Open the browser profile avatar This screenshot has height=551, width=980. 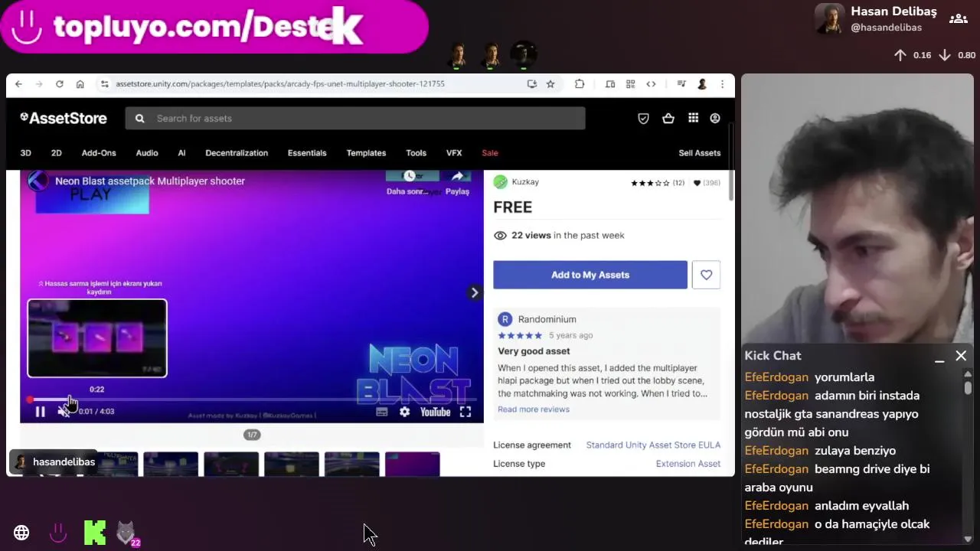(702, 84)
